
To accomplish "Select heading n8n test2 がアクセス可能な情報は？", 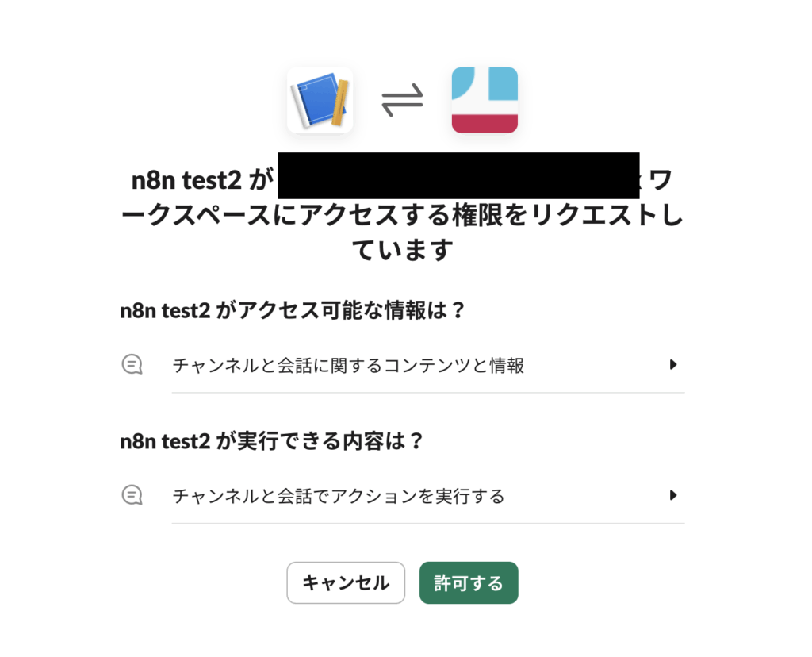I will (x=293, y=310).
